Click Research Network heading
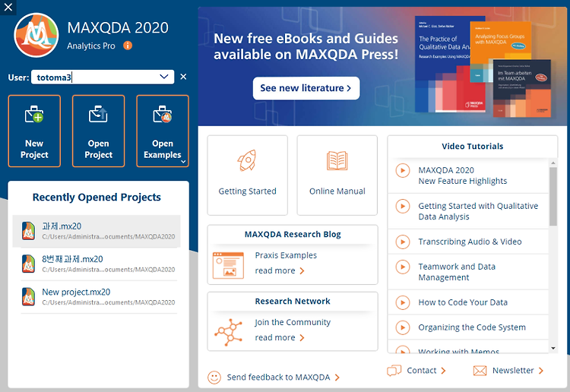Image resolution: width=570 pixels, height=392 pixels. (x=293, y=301)
